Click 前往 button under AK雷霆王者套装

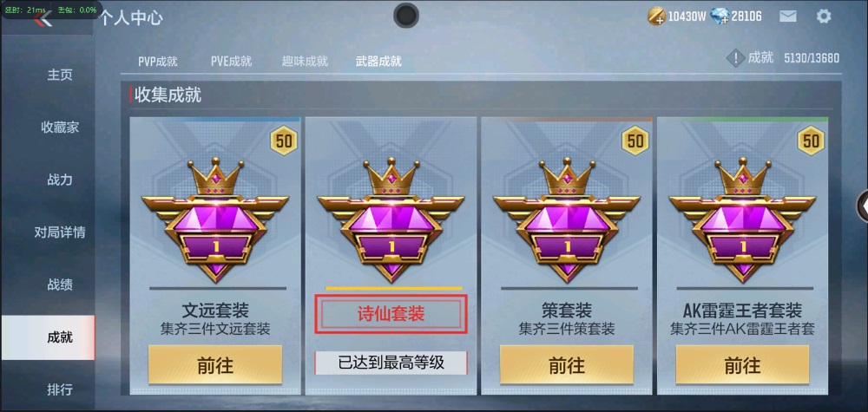pos(742,365)
